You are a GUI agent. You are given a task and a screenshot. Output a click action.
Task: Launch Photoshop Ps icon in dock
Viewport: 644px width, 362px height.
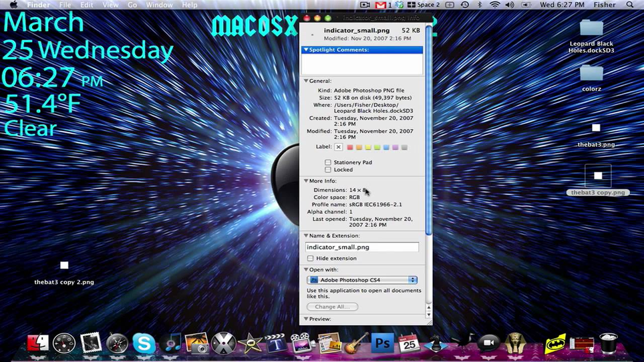coord(383,343)
